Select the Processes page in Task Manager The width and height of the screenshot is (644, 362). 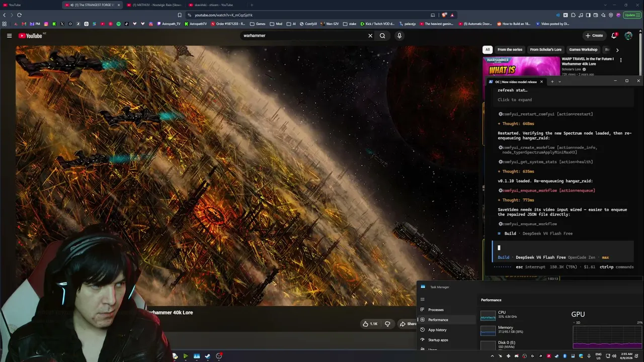pos(446,310)
